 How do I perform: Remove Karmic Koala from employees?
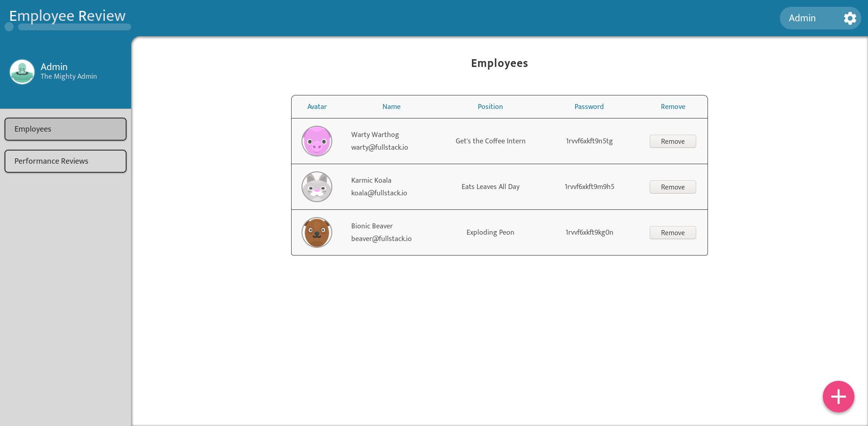pyautogui.click(x=673, y=187)
